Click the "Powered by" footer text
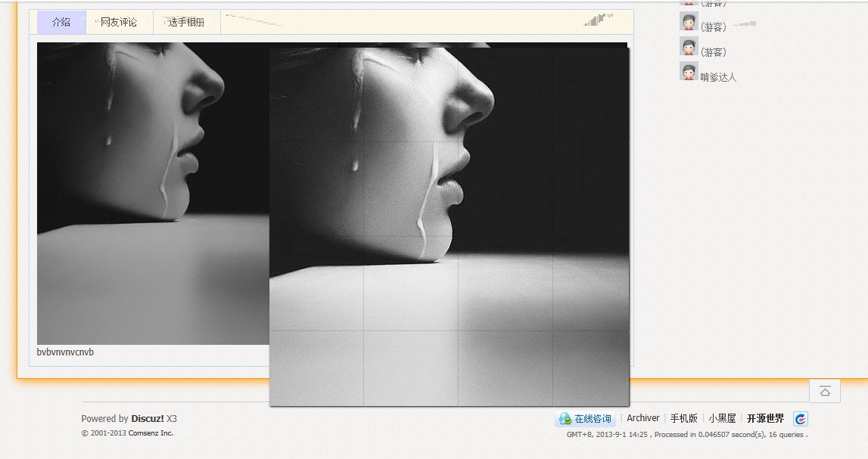Viewport: 868px width, 459px height. pyautogui.click(x=104, y=419)
